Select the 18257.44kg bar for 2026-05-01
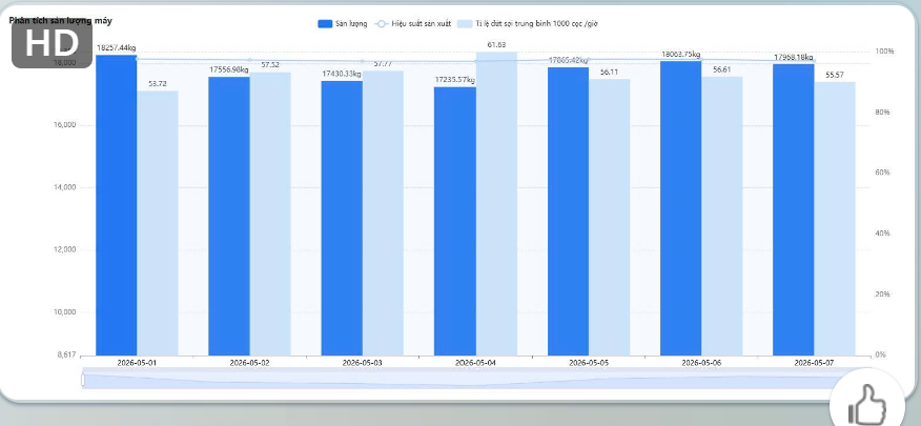Viewport: 921px width, 426px height. (116, 205)
